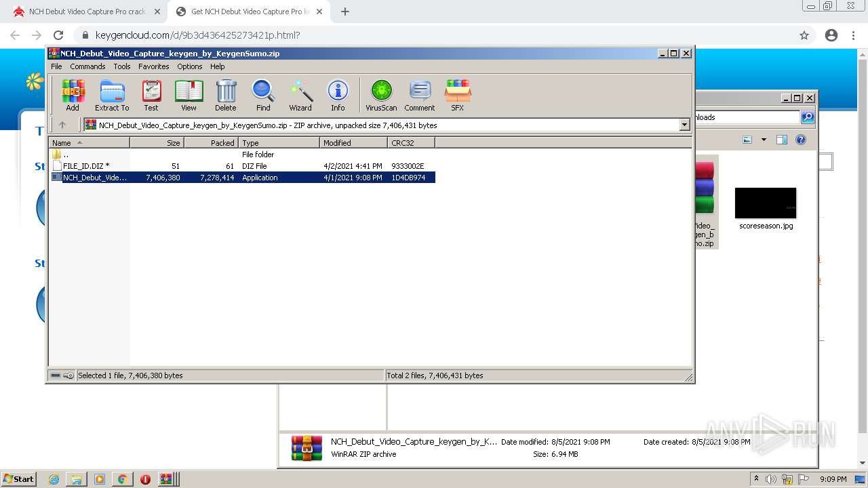Sort by Packed column header
The height and width of the screenshot is (488, 868).
coord(211,143)
